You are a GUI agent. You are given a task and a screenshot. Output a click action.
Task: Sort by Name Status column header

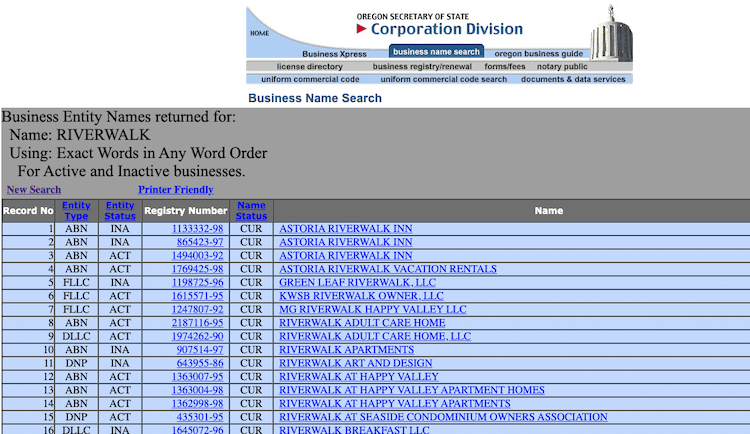tap(251, 211)
